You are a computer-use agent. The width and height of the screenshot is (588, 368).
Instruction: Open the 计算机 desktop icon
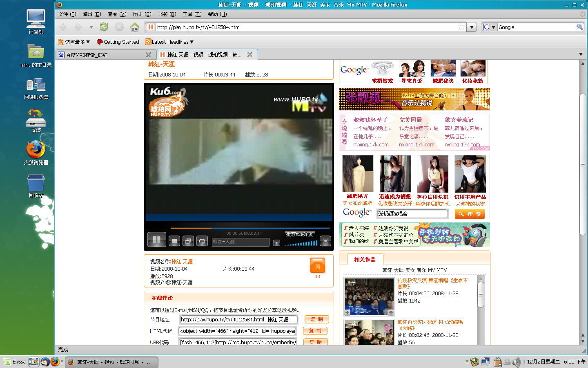[36, 22]
